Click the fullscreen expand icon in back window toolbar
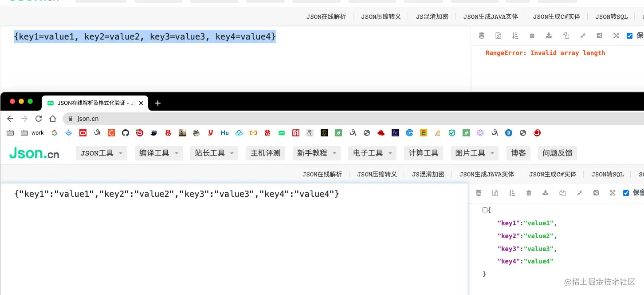644x295 pixels. pyautogui.click(x=616, y=36)
